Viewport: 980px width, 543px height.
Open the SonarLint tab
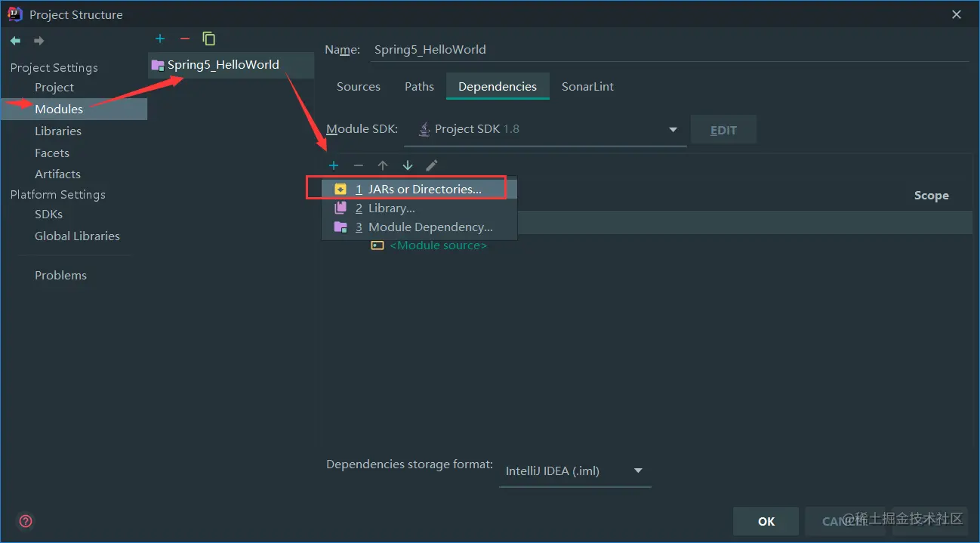point(587,86)
